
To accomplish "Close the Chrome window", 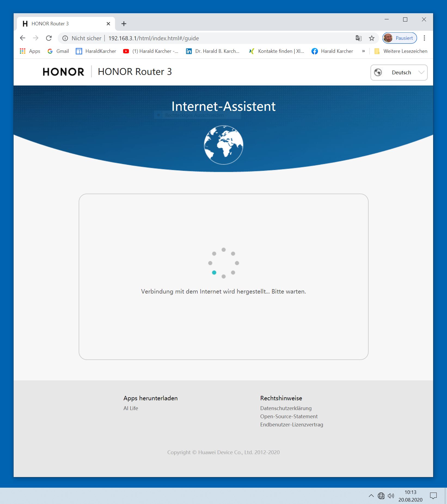I will 424,20.
